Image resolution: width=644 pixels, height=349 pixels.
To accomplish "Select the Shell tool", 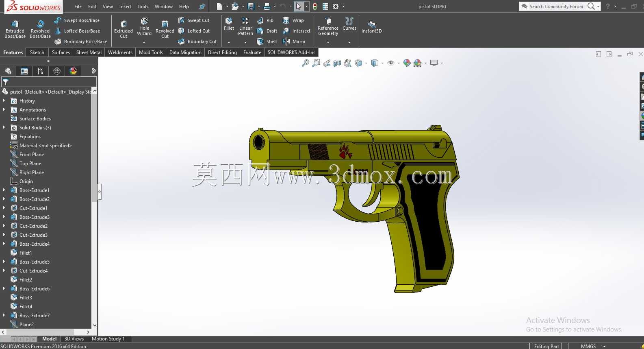I will click(267, 41).
